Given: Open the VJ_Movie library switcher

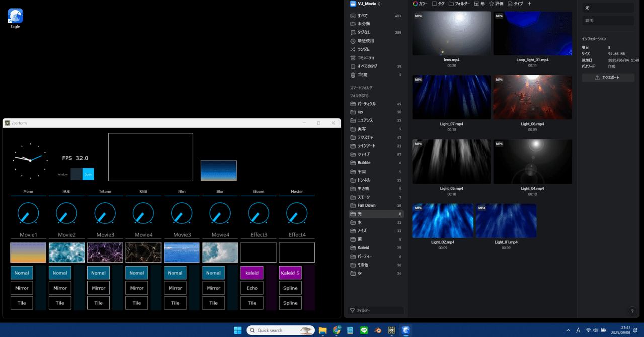Looking at the screenshot, I should pos(366,4).
